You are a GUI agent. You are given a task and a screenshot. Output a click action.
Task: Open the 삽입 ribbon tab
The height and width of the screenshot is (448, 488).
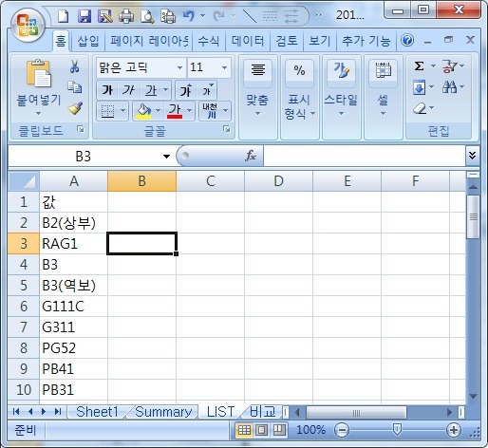[x=88, y=41]
